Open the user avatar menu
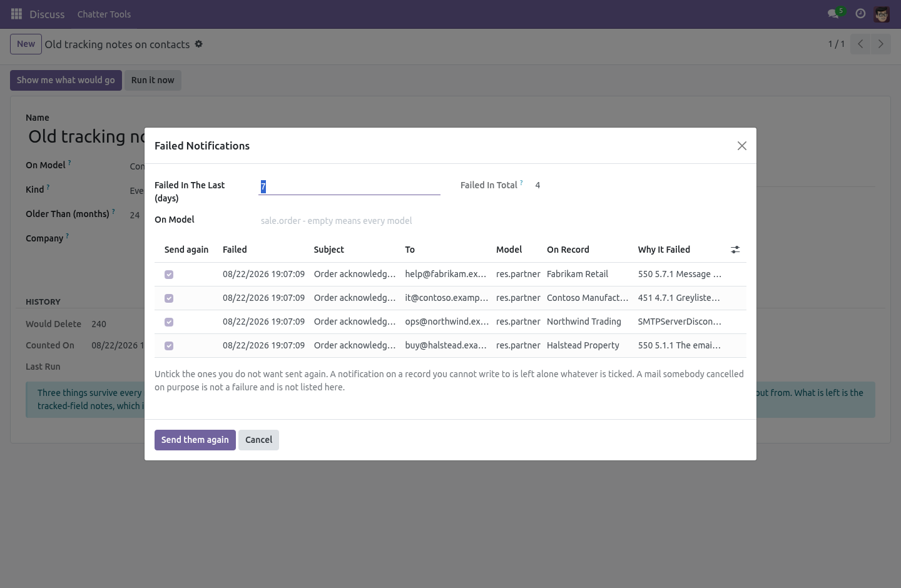This screenshot has width=901, height=588. click(882, 14)
